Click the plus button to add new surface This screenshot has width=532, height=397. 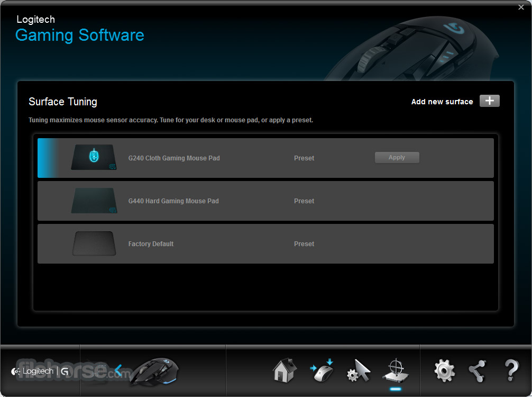(x=489, y=101)
